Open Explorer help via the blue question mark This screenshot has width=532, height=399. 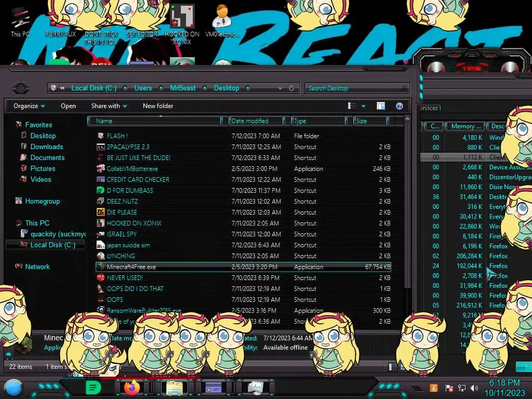pyautogui.click(x=400, y=106)
